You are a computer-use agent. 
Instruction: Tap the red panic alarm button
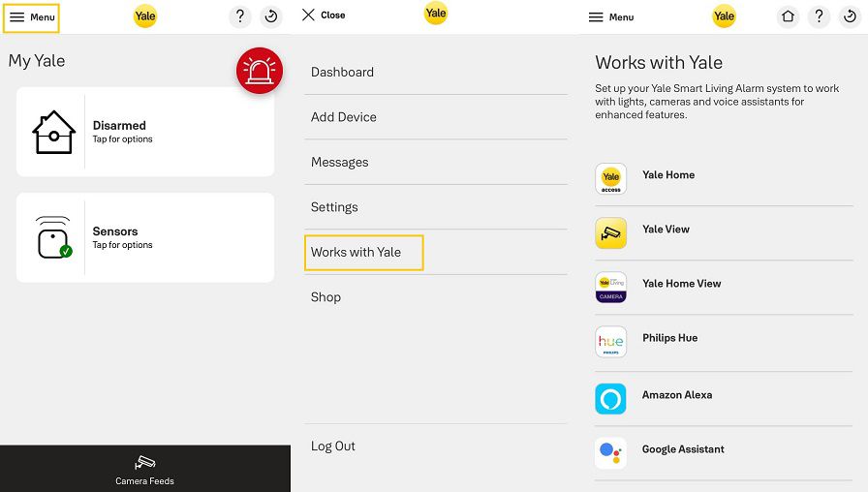[260, 71]
